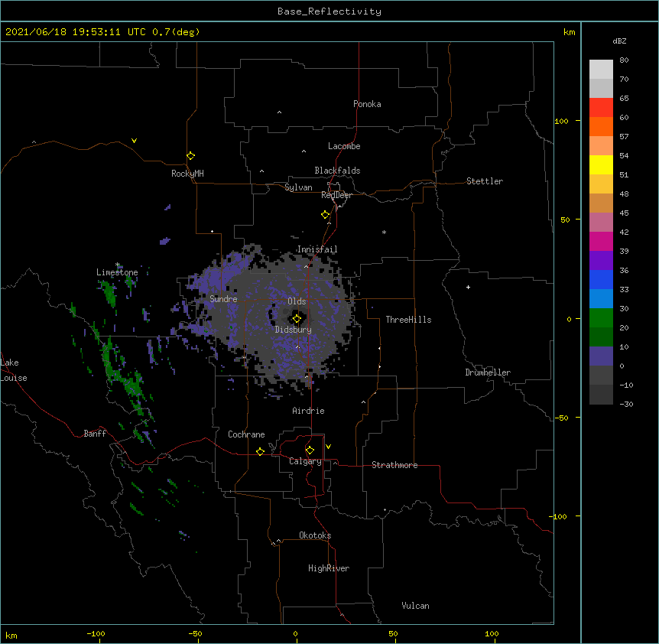Click the Didsbury town label
The height and width of the screenshot is (644, 659).
[294, 330]
